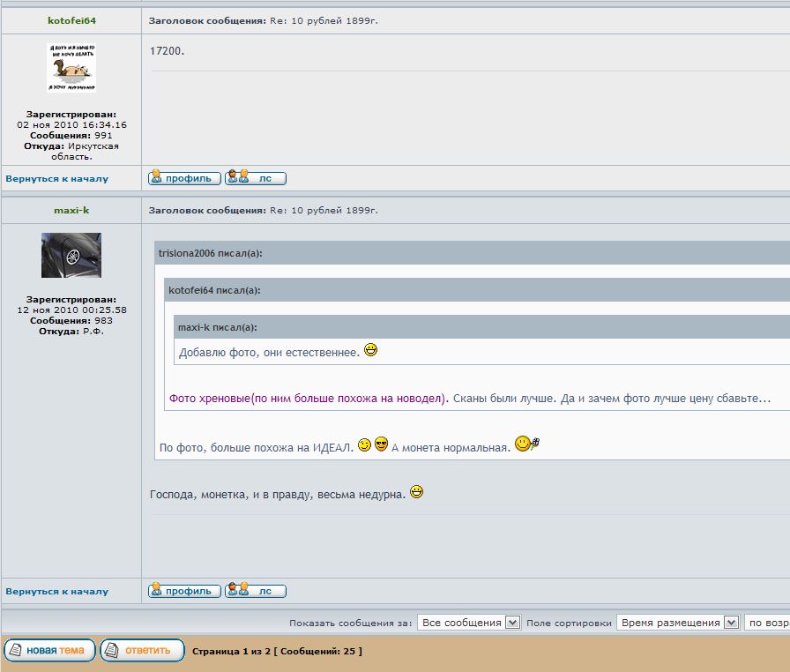Image resolution: width=790 pixels, height=672 pixels.
Task: Open the 'по возр' sort order dropdown
Action: click(x=766, y=623)
